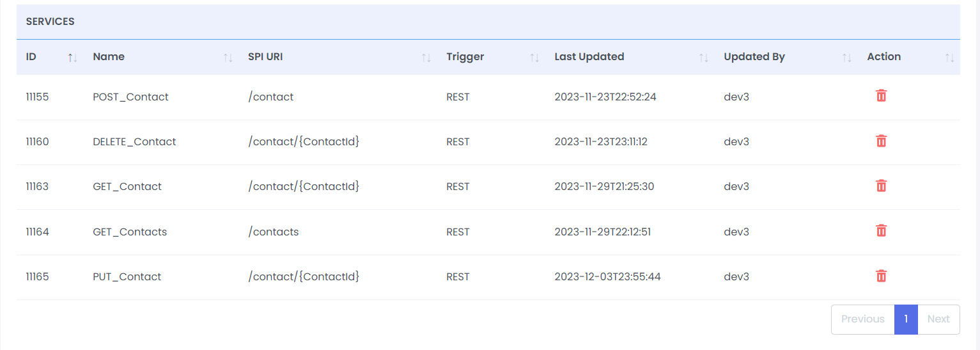
Task: Click trash icon for DELETE_Contact row
Action: tap(881, 141)
